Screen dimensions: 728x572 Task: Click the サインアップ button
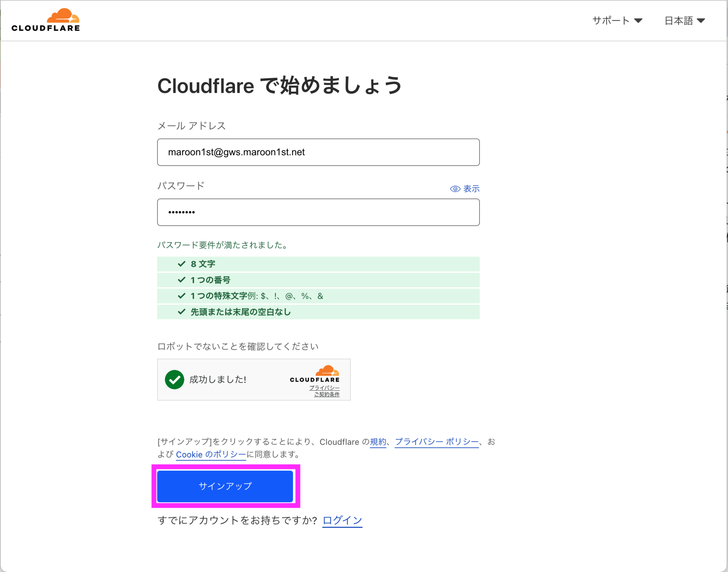[x=225, y=486]
